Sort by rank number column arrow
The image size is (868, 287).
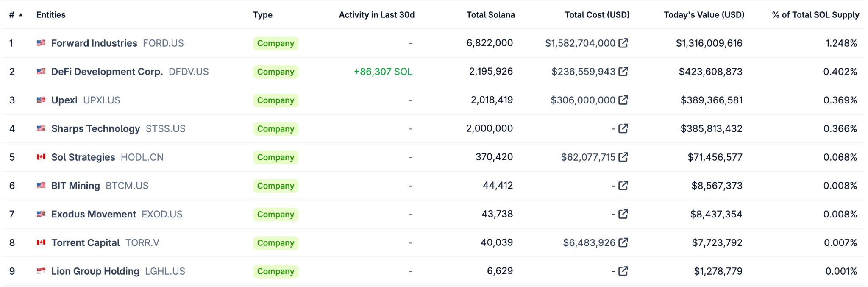(x=21, y=15)
